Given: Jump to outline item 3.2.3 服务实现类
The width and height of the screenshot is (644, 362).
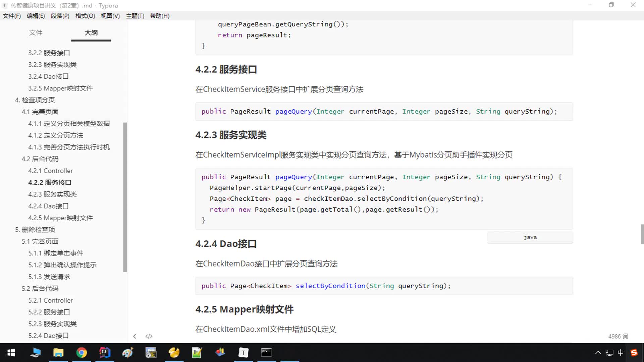Looking at the screenshot, I should tap(52, 65).
